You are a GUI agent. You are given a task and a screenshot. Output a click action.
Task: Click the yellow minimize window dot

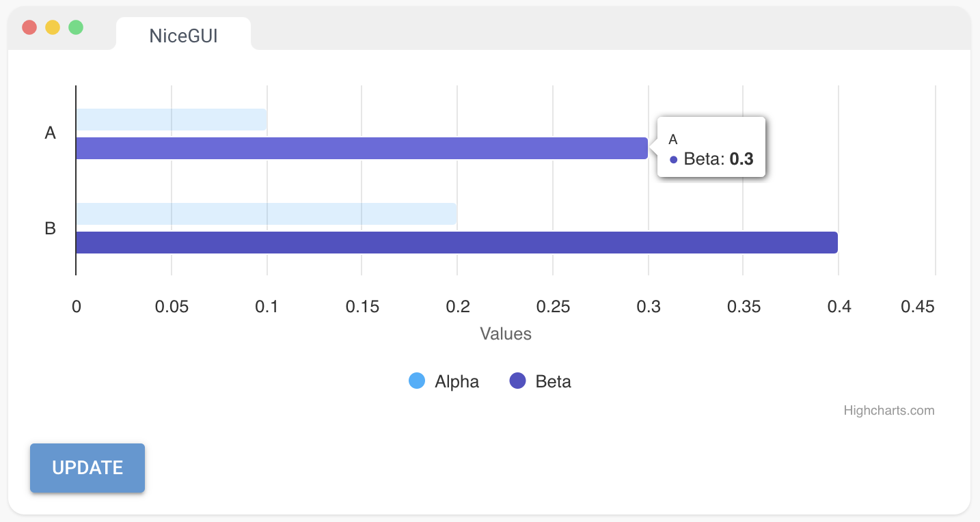pos(53,27)
